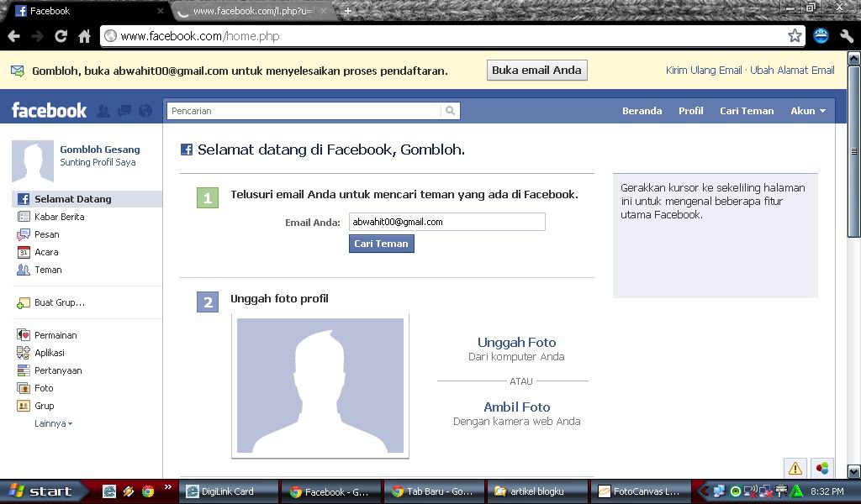Click inside the Email Anda field
This screenshot has height=504, width=861.
[446, 221]
